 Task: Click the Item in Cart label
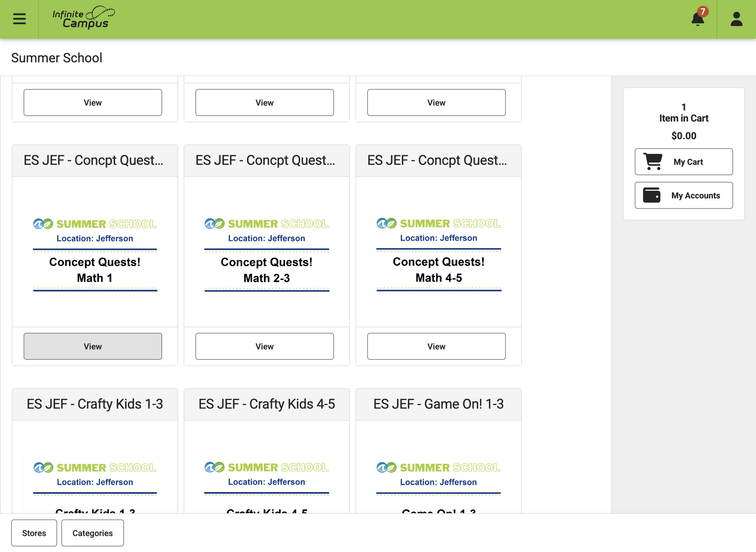coord(684,118)
